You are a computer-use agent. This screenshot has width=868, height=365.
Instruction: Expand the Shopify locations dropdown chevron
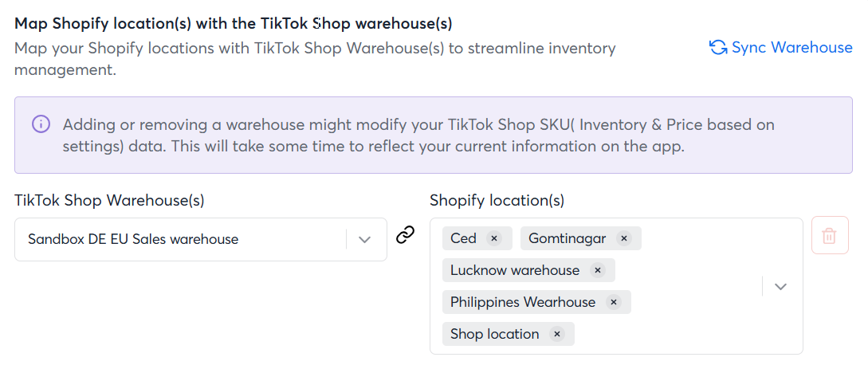pyautogui.click(x=781, y=286)
